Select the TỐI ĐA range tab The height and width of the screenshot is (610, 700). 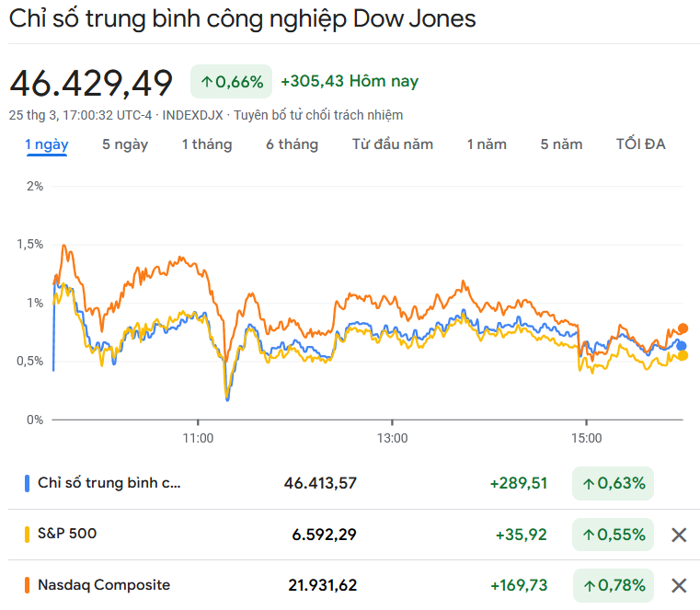641,144
